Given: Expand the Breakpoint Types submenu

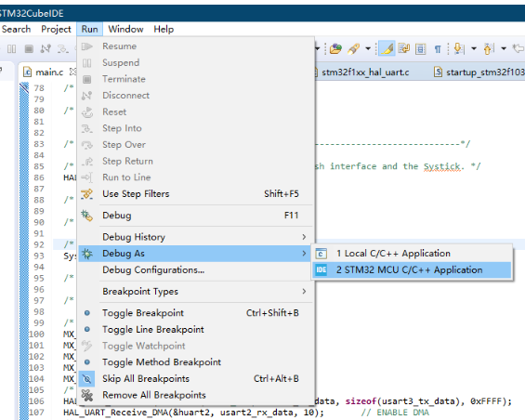Looking at the screenshot, I should pyautogui.click(x=195, y=292).
